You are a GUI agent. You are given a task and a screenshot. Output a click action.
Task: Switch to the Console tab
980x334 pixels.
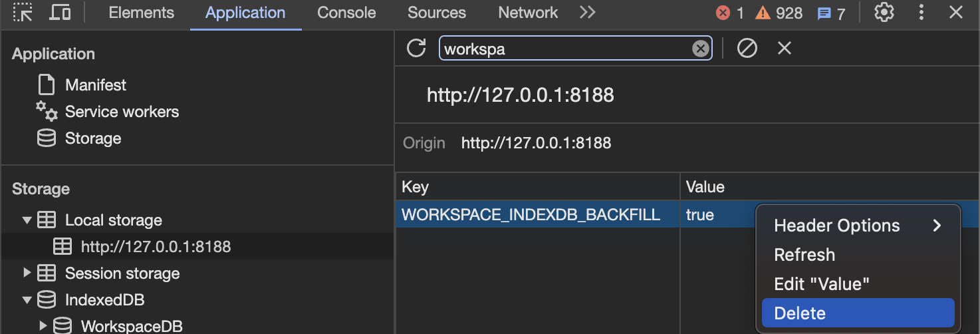coord(346,13)
